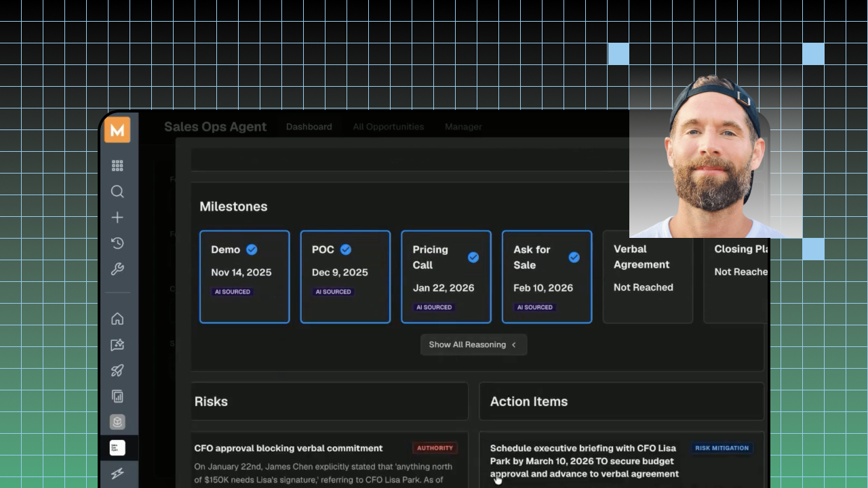Click Not Reached under Verbal Agreement
The height and width of the screenshot is (488, 868).
click(644, 287)
